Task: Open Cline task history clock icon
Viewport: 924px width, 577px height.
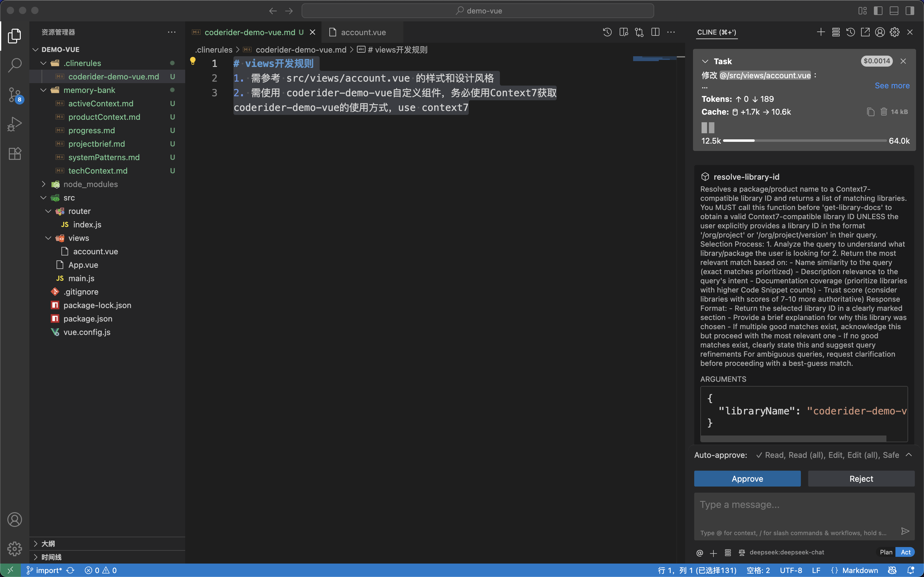Action: coord(850,32)
